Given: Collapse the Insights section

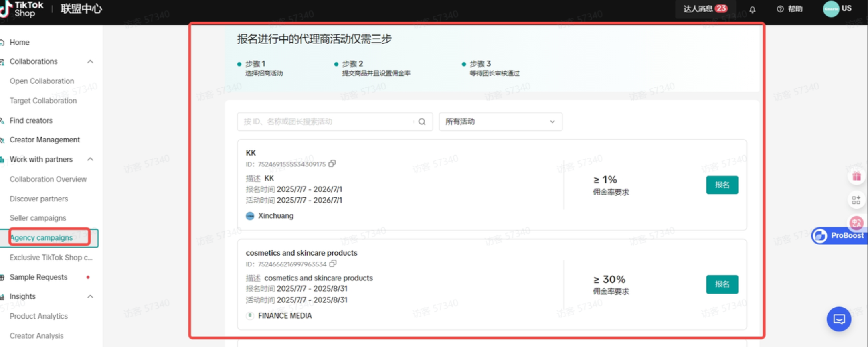Looking at the screenshot, I should pos(90,296).
